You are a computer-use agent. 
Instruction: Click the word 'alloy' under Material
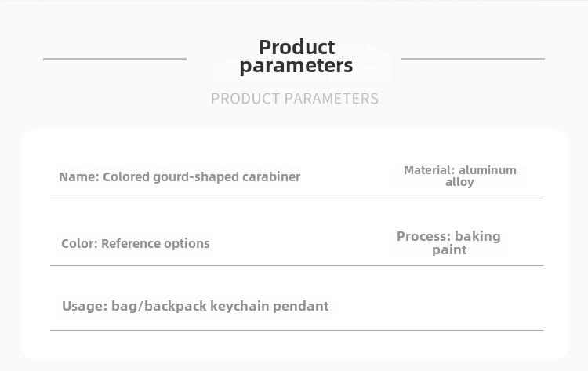point(459,182)
